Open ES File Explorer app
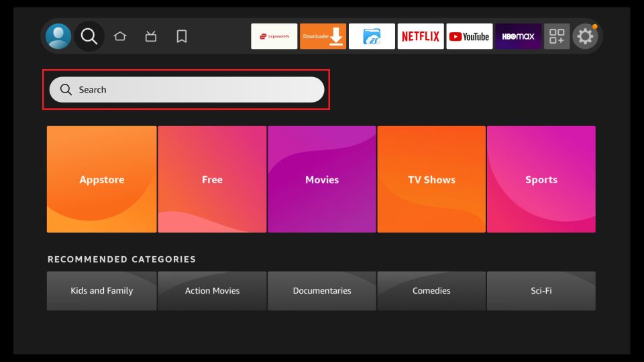The height and width of the screenshot is (362, 644). (x=372, y=36)
